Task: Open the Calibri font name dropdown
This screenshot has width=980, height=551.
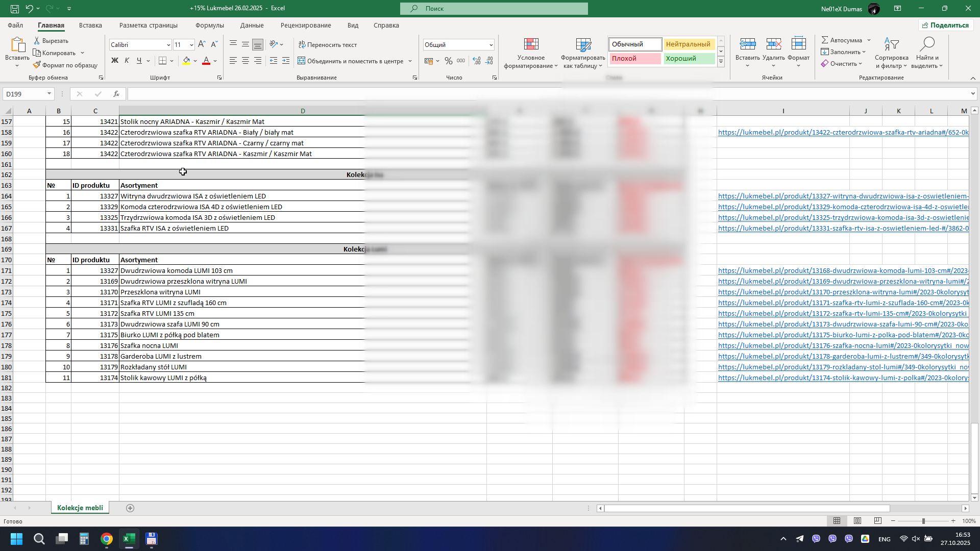Action: point(168,45)
